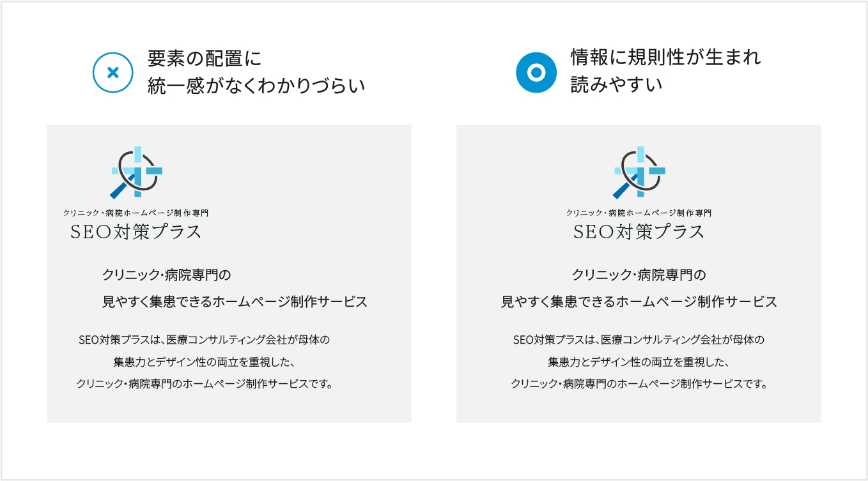Screen dimensions: 868x481
Task: Click the small logo tagline in the centered card
Action: pos(639,213)
